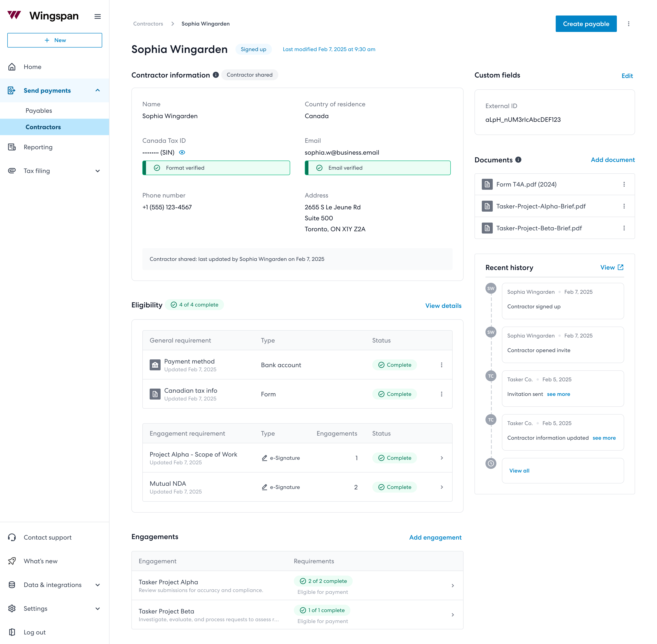Reveal the masked SIN with eye icon
657x644 pixels.
click(182, 153)
